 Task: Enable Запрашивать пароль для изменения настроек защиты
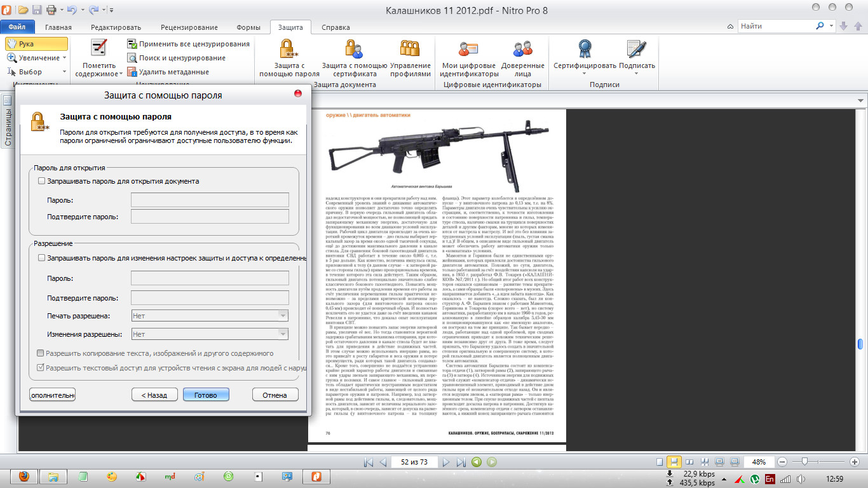click(x=42, y=258)
